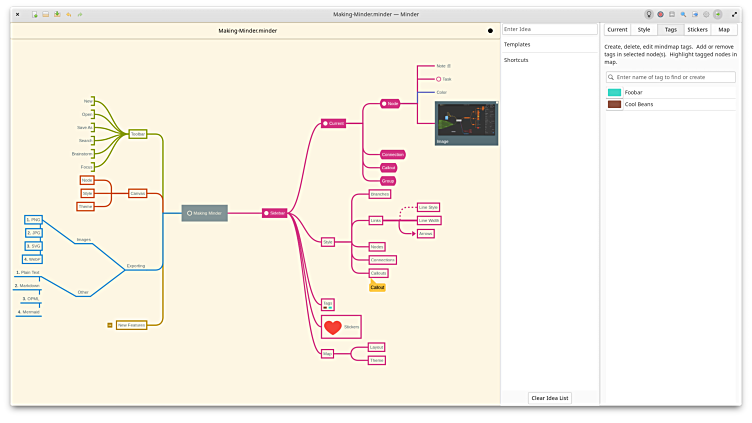The width and height of the screenshot is (752, 423).
Task: Click the Clear Idea List button
Action: pos(549,398)
